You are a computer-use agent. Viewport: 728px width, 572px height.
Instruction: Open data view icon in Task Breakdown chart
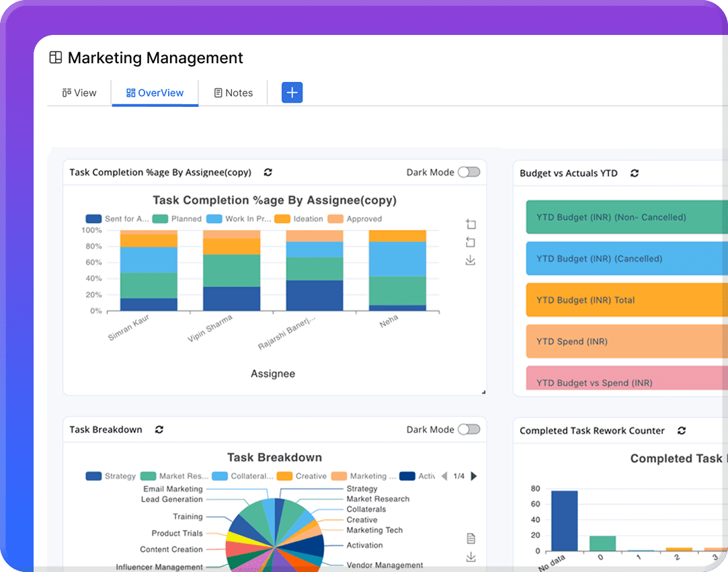coord(471,538)
